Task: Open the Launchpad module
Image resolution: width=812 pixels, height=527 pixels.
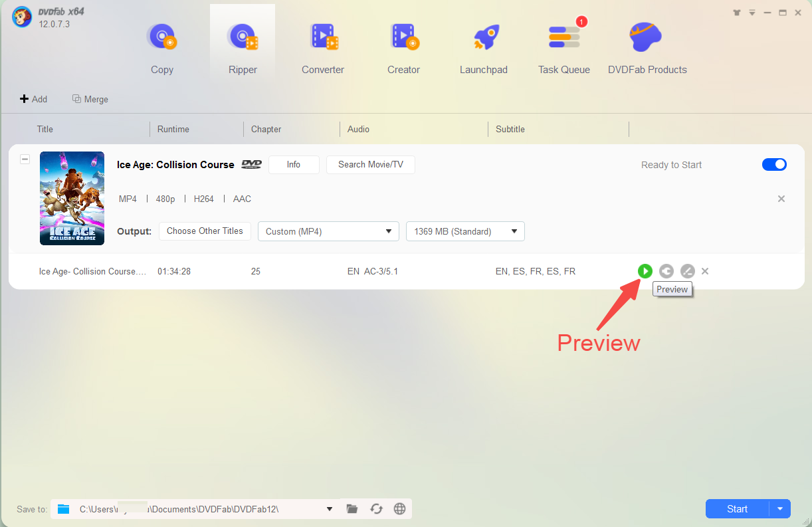Action: pyautogui.click(x=484, y=48)
